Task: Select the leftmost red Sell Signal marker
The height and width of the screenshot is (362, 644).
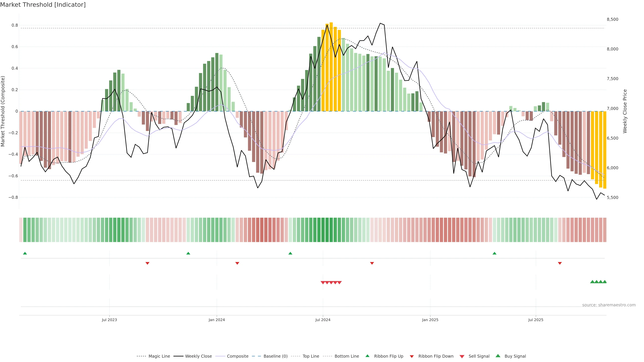Action: click(323, 283)
